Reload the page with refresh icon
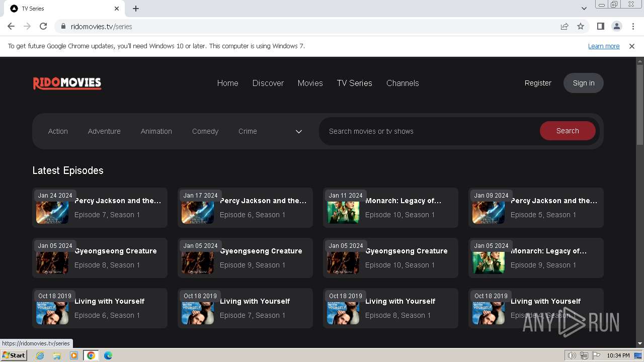 point(43,26)
